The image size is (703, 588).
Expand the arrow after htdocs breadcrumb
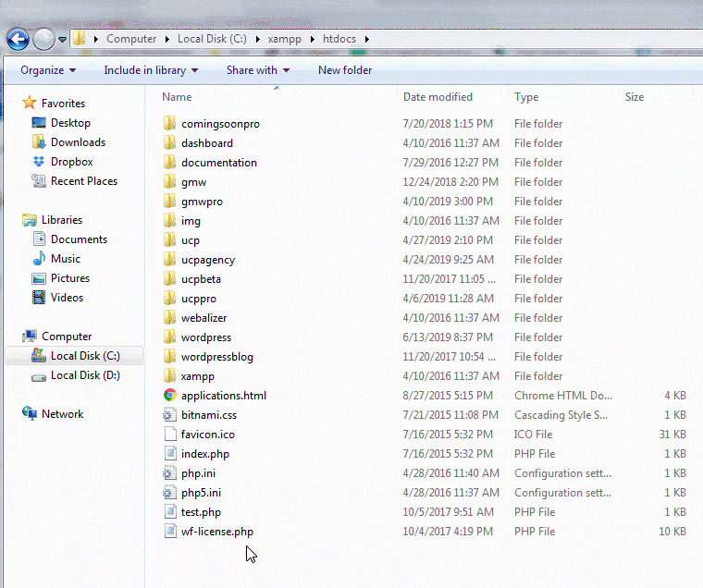coord(366,39)
